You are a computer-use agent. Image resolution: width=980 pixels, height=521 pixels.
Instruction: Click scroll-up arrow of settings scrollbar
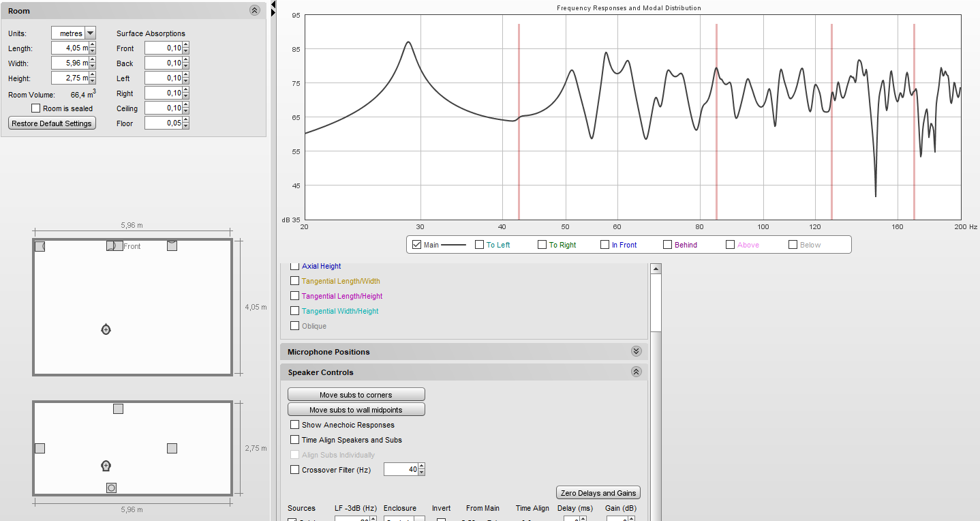pyautogui.click(x=656, y=269)
